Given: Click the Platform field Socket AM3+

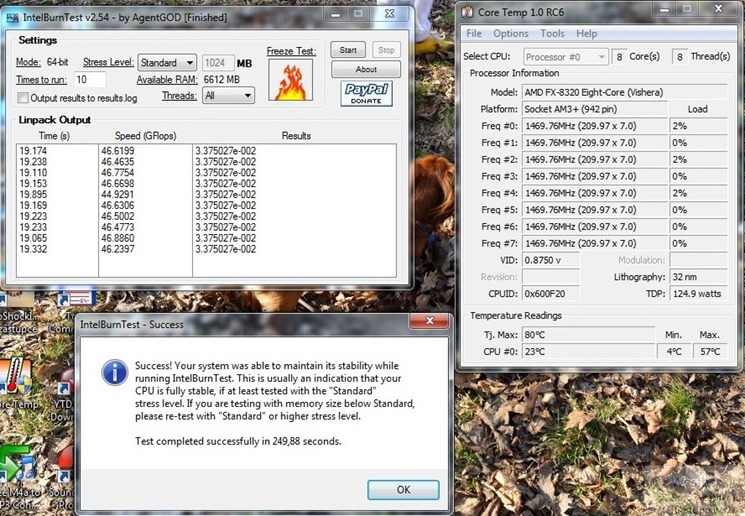Looking at the screenshot, I should (595, 109).
